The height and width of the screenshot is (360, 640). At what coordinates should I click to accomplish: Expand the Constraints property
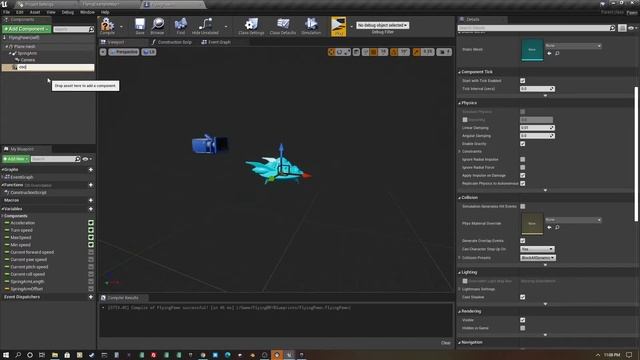(460, 151)
